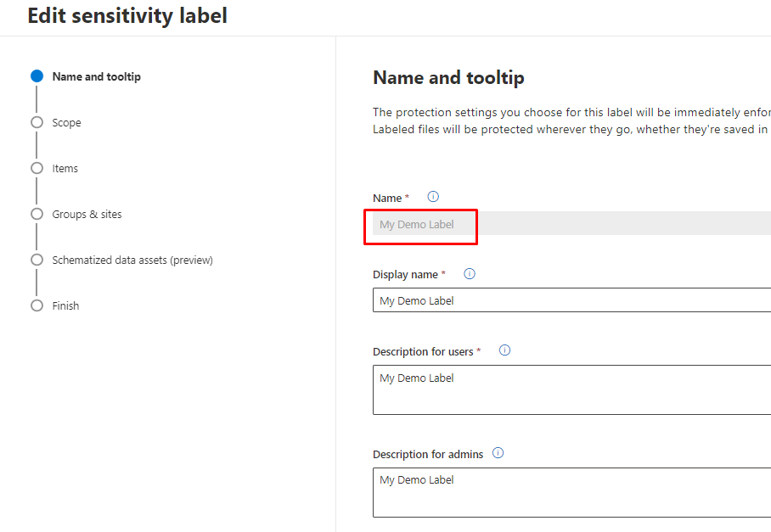Click the Scope step circle indicator
Image resolution: width=771 pixels, height=532 pixels.
(37, 122)
